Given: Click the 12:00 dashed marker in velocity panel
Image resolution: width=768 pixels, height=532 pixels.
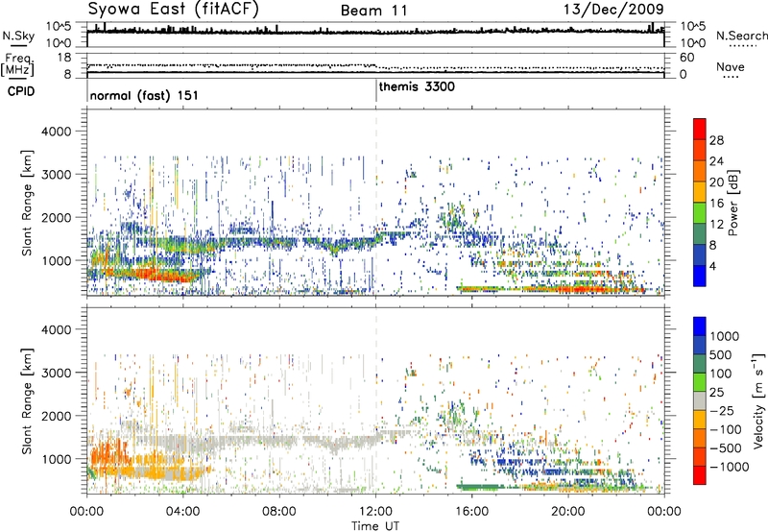Looking at the screenshot, I should (x=376, y=400).
